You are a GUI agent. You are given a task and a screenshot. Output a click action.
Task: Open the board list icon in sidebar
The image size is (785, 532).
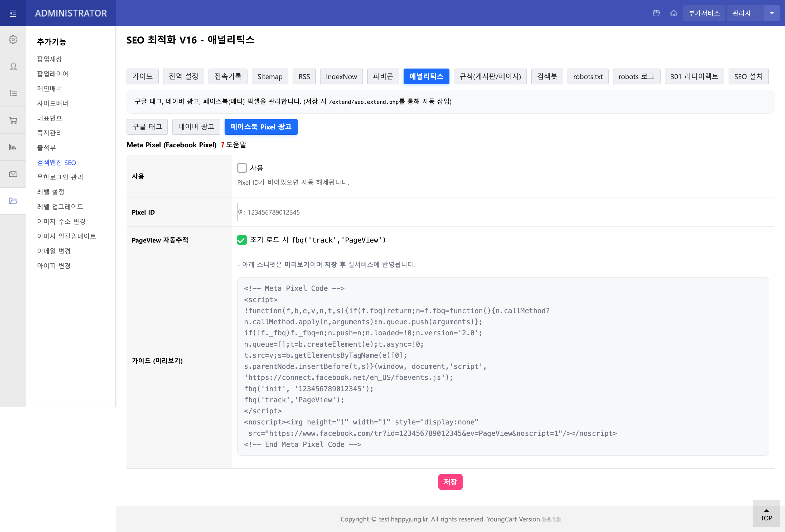point(13,93)
